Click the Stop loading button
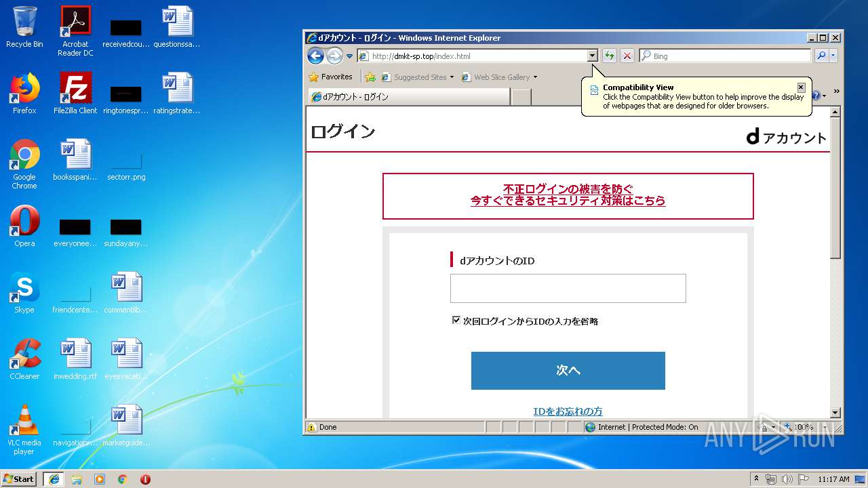 coord(627,56)
